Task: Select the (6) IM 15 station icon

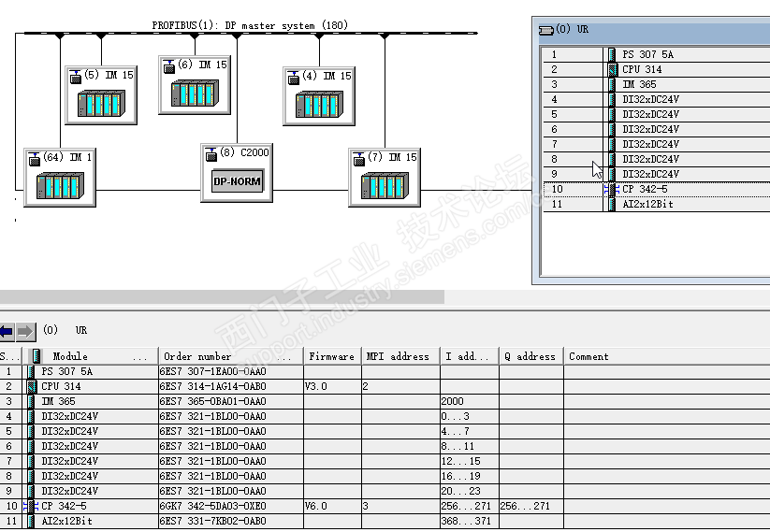Action: point(195,85)
